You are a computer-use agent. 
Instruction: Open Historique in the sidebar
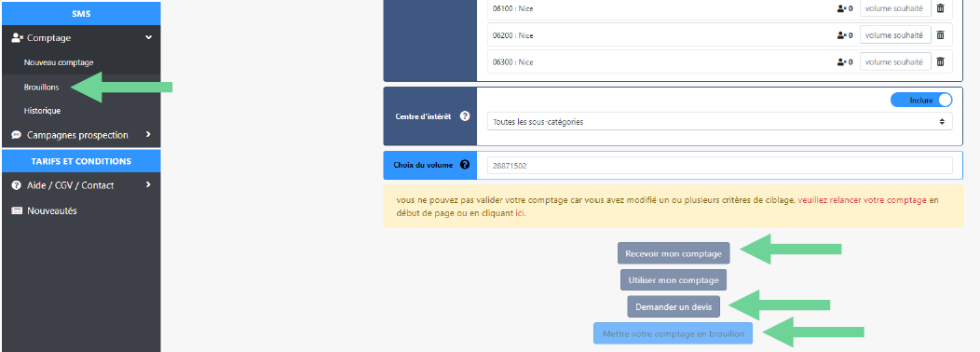point(42,111)
